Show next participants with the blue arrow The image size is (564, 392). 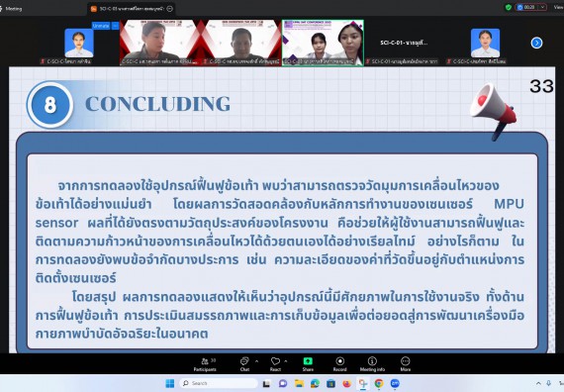pyautogui.click(x=536, y=43)
